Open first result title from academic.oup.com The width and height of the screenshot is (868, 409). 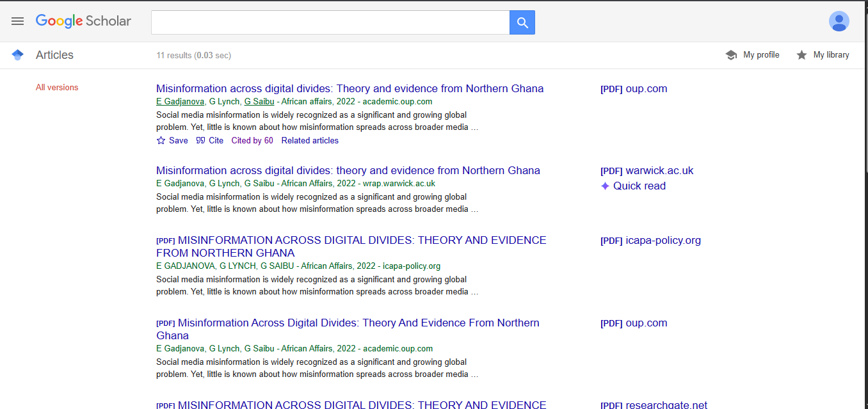pos(350,88)
